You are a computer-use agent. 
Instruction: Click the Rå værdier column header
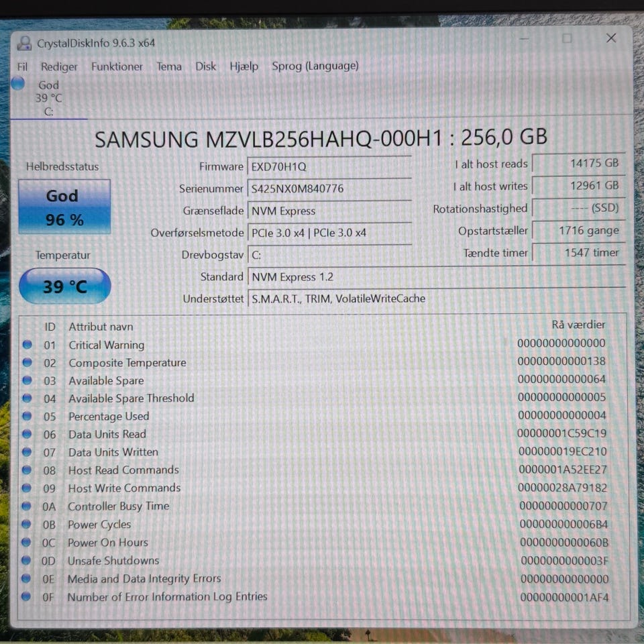tap(578, 325)
